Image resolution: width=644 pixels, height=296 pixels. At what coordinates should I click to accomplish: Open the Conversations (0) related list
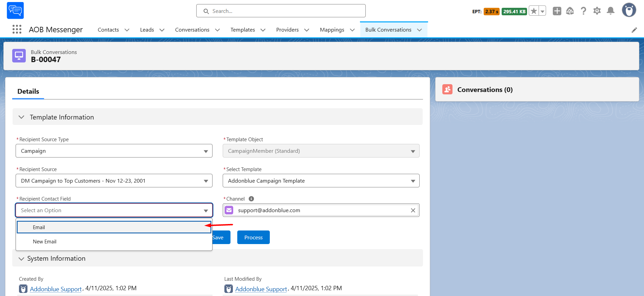pos(485,90)
